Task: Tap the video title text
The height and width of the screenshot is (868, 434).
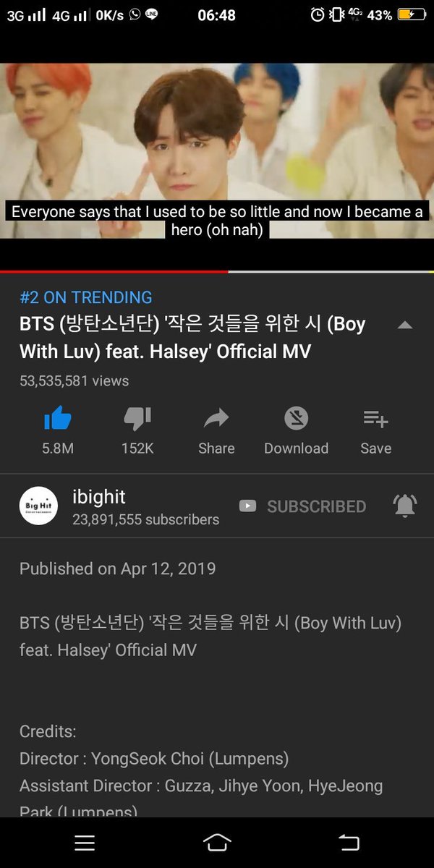Action: (x=192, y=338)
